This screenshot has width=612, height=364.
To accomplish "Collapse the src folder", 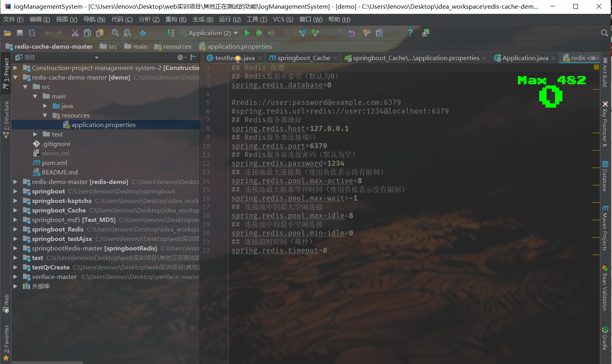I will click(x=25, y=87).
